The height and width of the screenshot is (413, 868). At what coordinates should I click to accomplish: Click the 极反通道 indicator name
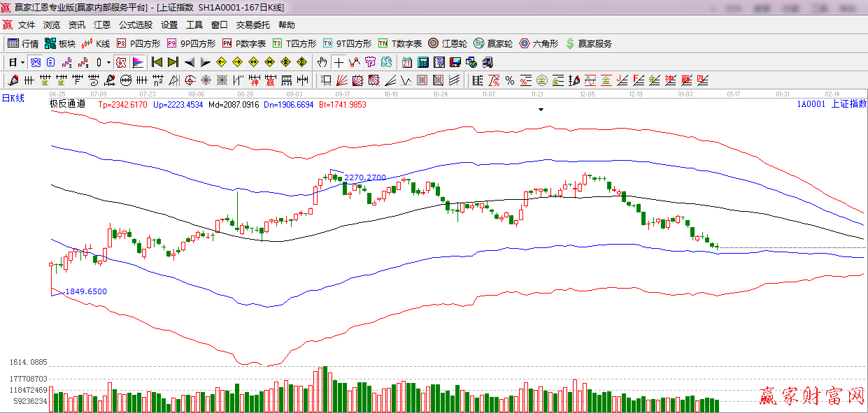[67, 104]
